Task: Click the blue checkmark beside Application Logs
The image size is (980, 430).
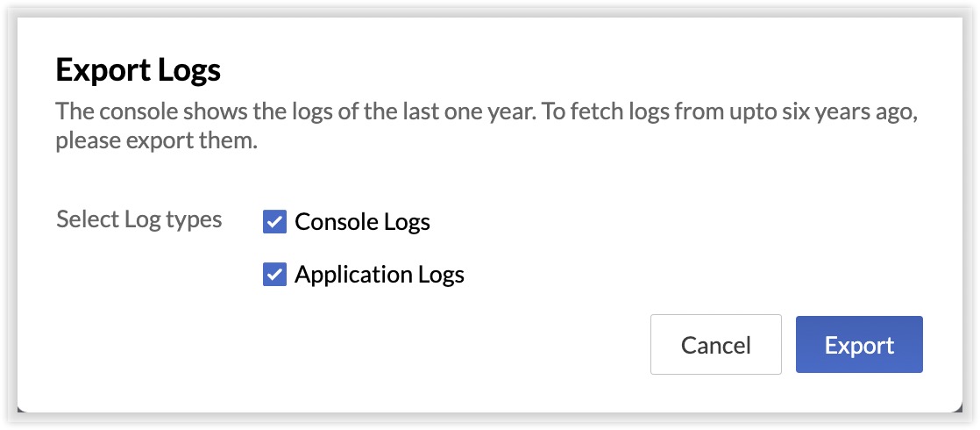Action: 275,275
